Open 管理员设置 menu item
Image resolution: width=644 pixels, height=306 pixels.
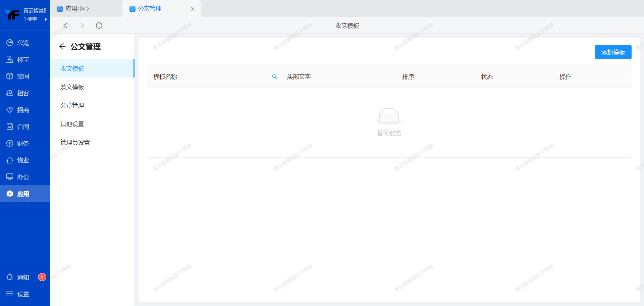(75, 142)
